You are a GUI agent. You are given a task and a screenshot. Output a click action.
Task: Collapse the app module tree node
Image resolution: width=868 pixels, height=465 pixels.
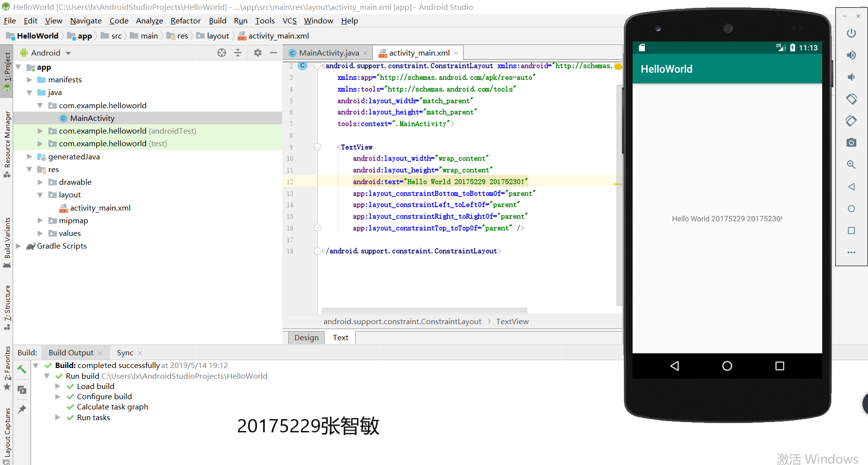19,67
